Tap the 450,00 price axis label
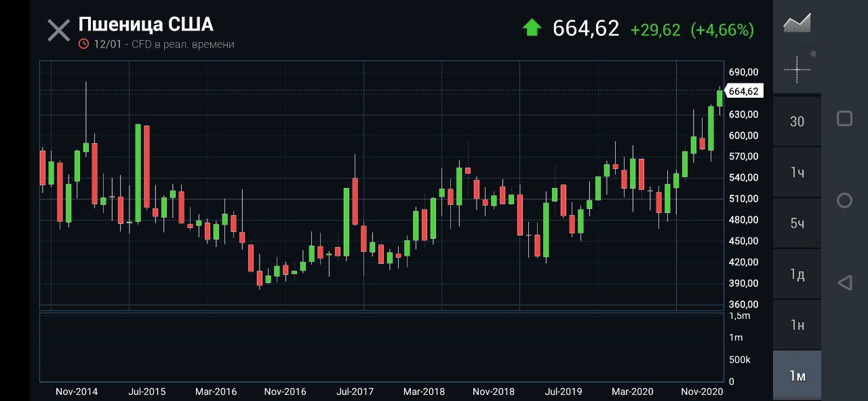 tap(744, 241)
